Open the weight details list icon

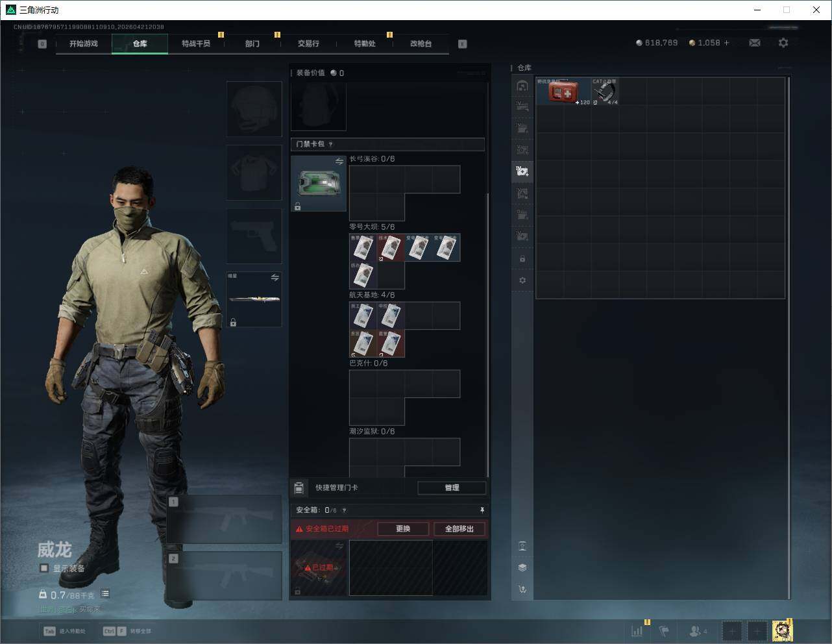click(105, 593)
